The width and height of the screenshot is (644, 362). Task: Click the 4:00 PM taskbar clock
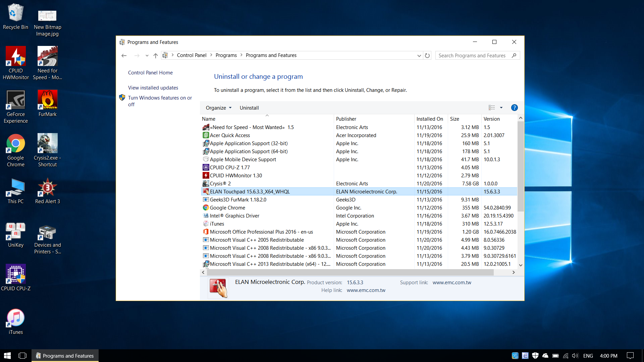click(x=608, y=356)
